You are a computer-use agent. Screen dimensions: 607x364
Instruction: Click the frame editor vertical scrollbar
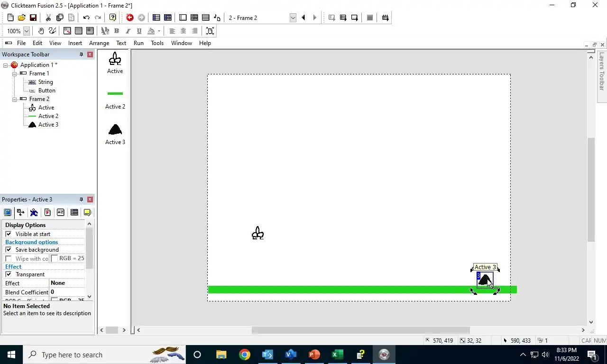(591, 190)
